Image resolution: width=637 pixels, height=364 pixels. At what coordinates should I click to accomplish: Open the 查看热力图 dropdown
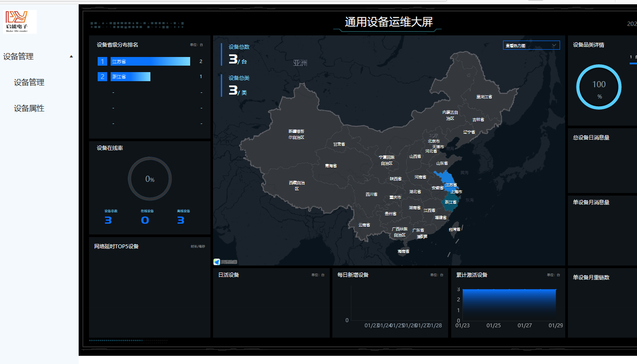pos(531,45)
